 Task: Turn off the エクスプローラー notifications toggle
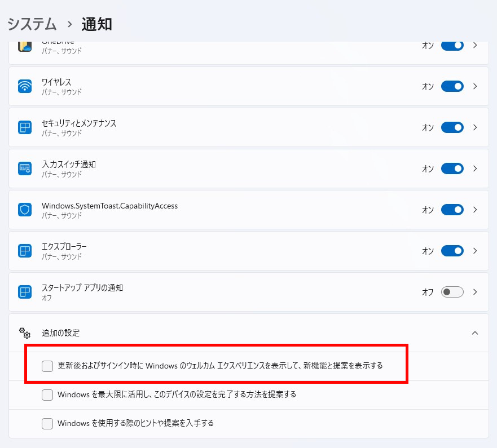point(452,251)
